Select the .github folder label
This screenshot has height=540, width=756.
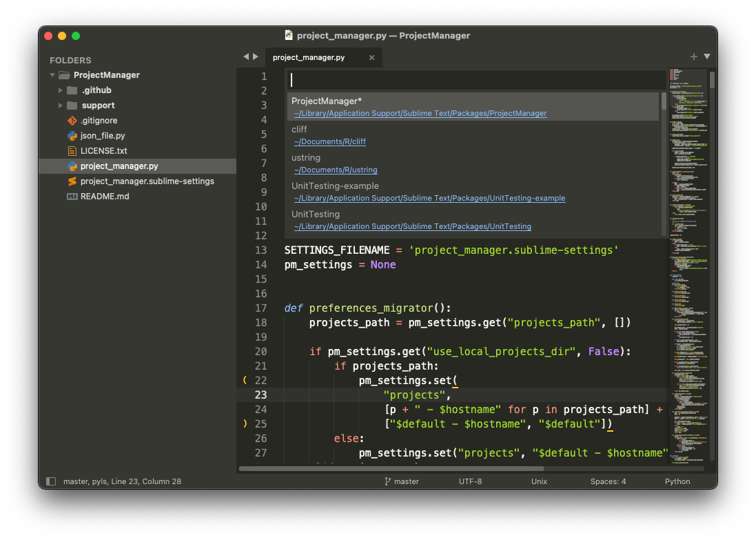coord(96,90)
